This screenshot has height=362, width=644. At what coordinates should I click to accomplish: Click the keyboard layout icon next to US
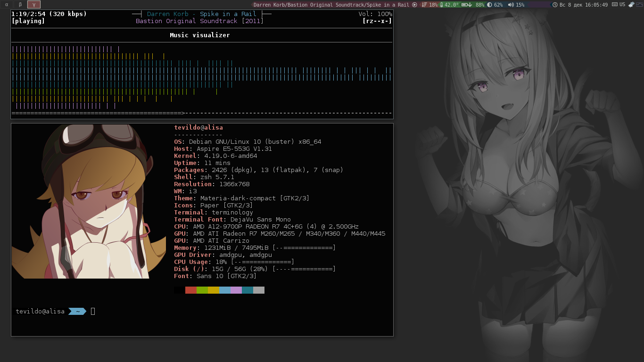click(x=615, y=5)
